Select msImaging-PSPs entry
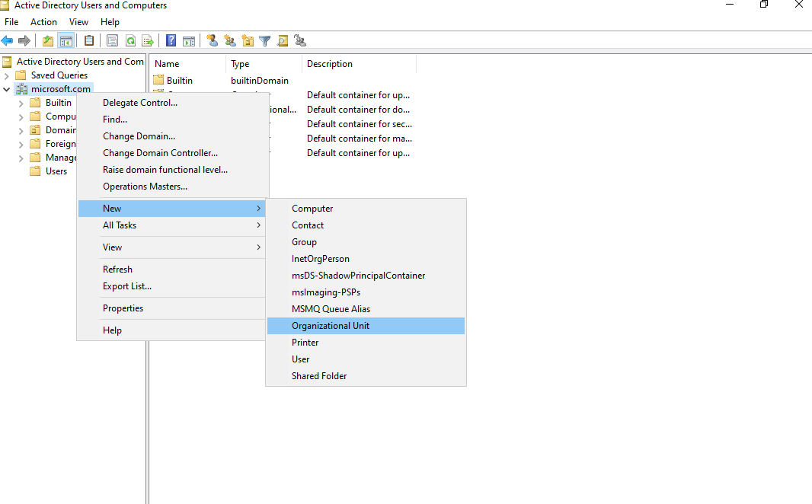 [366, 292]
